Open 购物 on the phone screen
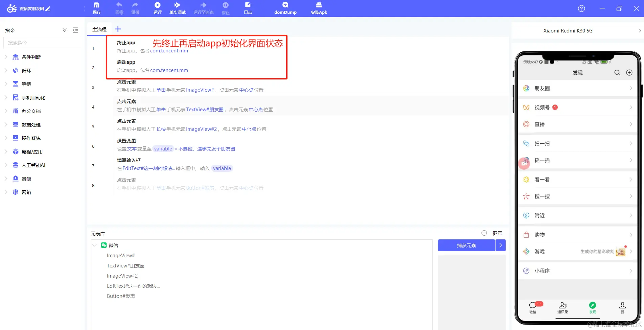 (578, 235)
